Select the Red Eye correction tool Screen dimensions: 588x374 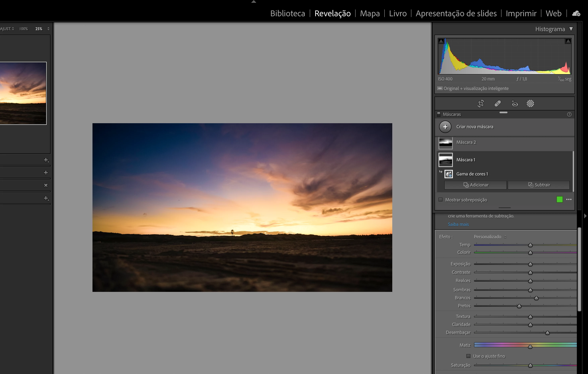click(514, 104)
